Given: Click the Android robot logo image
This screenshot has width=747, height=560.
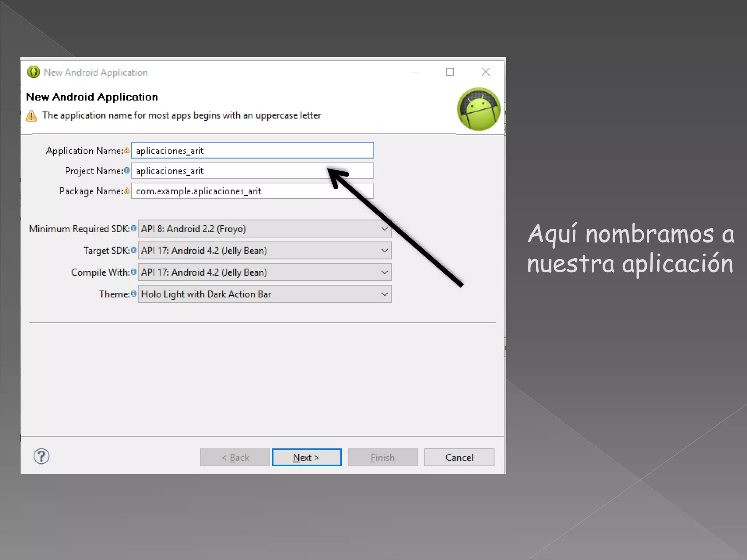Looking at the screenshot, I should tap(479, 109).
